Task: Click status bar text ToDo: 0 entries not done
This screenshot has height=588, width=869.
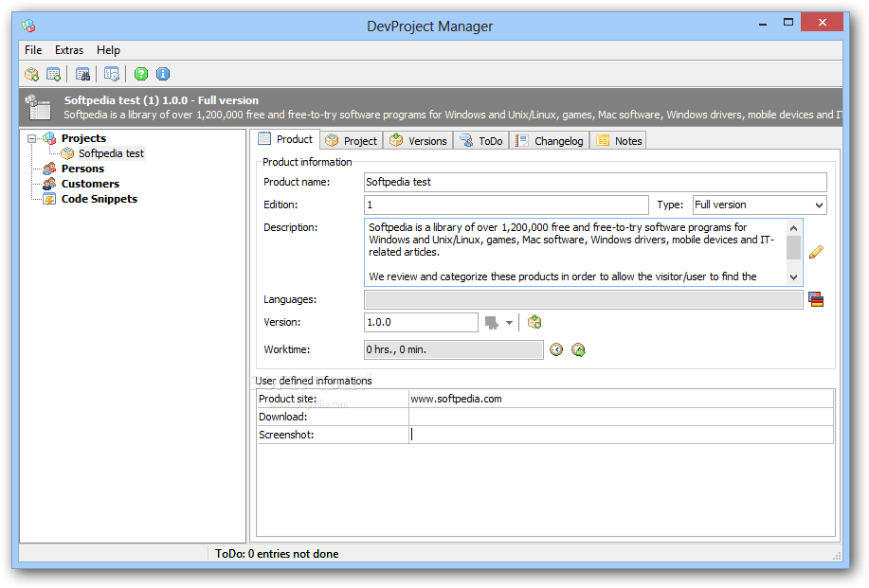Action: pyautogui.click(x=277, y=554)
